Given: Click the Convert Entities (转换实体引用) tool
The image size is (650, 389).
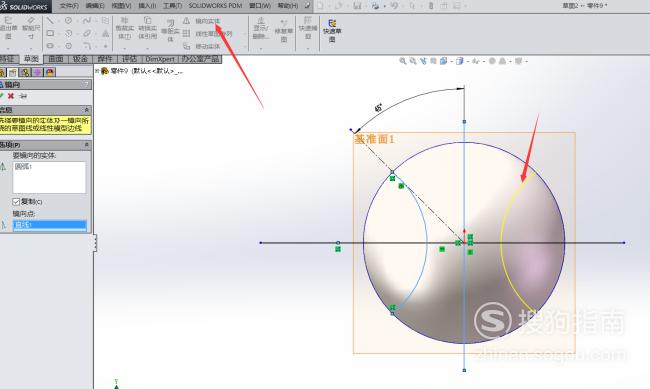Looking at the screenshot, I should click(x=147, y=28).
